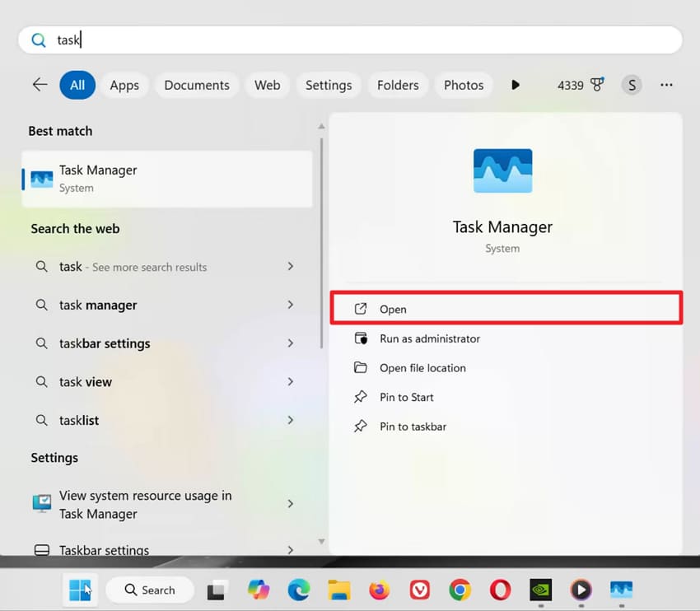Launch Vivaldi from the taskbar
Image resolution: width=700 pixels, height=611 pixels.
click(x=420, y=590)
